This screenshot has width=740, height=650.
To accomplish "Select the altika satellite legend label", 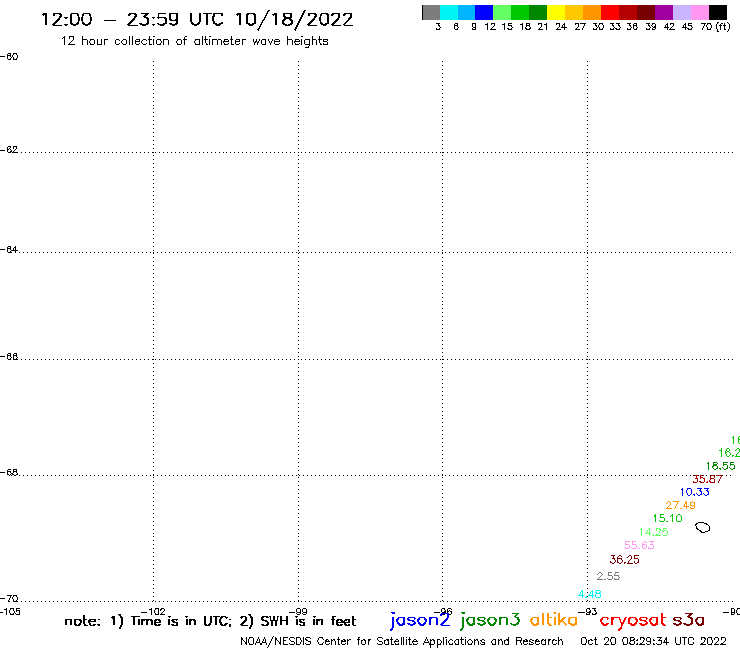I will click(x=554, y=620).
